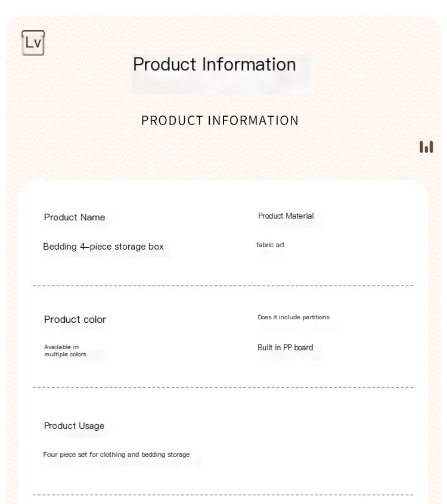Click the fabric art value
The image size is (447, 504).
coord(270,245)
